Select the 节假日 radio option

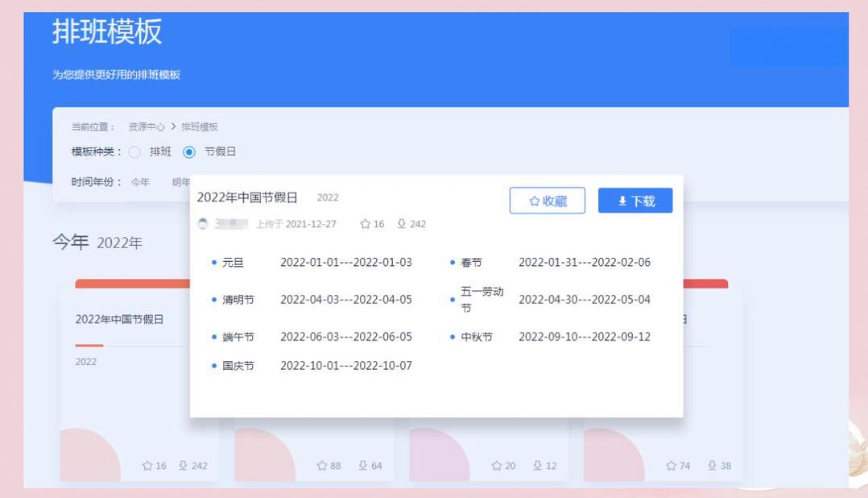tap(189, 151)
